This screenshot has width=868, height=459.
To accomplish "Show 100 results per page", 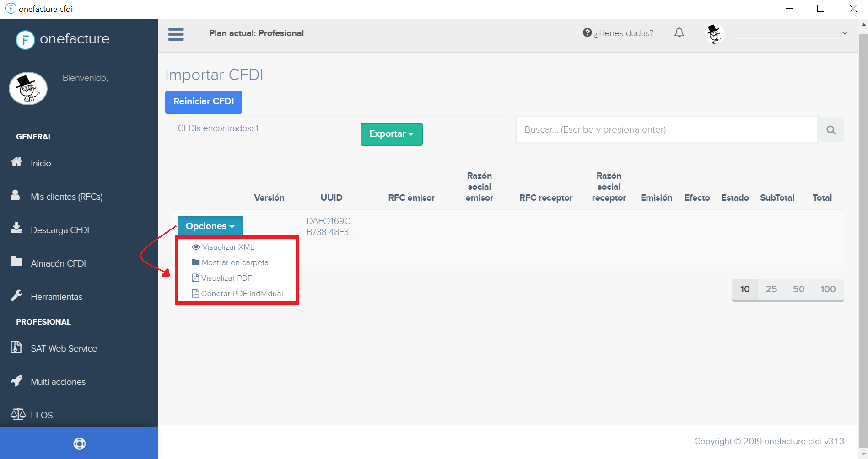I will (827, 289).
